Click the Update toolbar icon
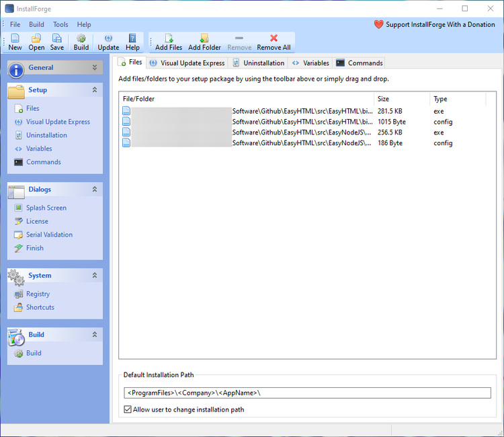The image size is (504, 437). click(x=108, y=38)
